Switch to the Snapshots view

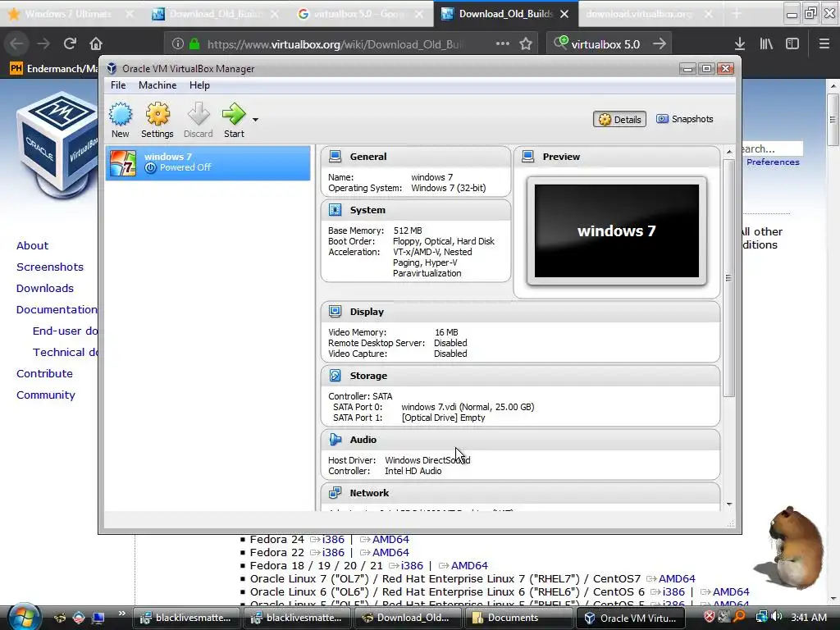[x=685, y=119]
